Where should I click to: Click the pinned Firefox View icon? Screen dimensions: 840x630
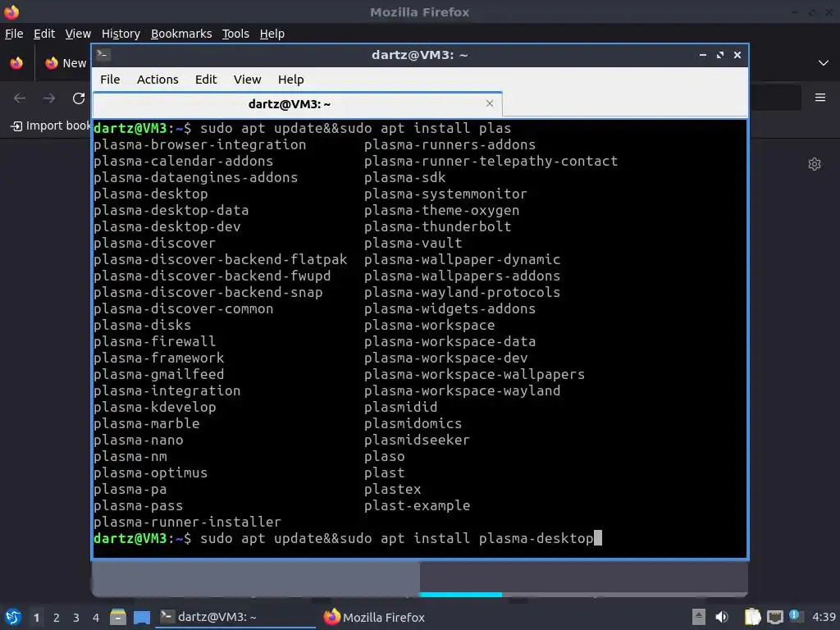16,63
